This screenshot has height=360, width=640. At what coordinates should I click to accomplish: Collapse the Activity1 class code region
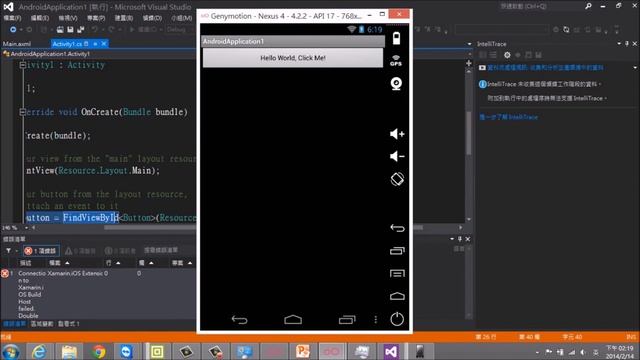tap(23, 64)
